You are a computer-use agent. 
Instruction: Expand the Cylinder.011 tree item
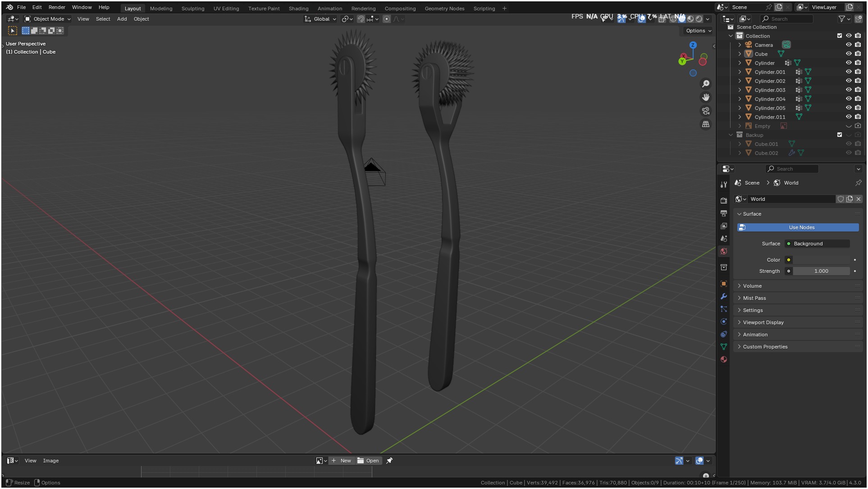pyautogui.click(x=740, y=117)
